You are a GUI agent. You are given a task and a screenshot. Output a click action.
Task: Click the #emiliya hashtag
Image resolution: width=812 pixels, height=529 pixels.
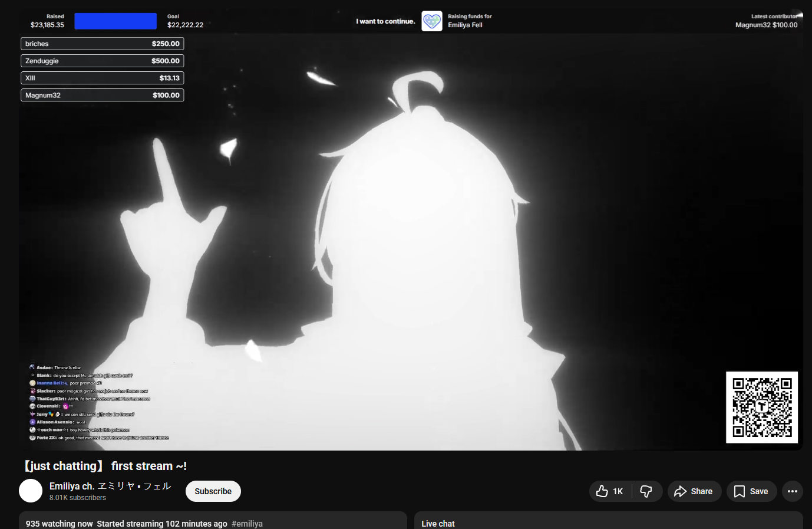coord(247,524)
